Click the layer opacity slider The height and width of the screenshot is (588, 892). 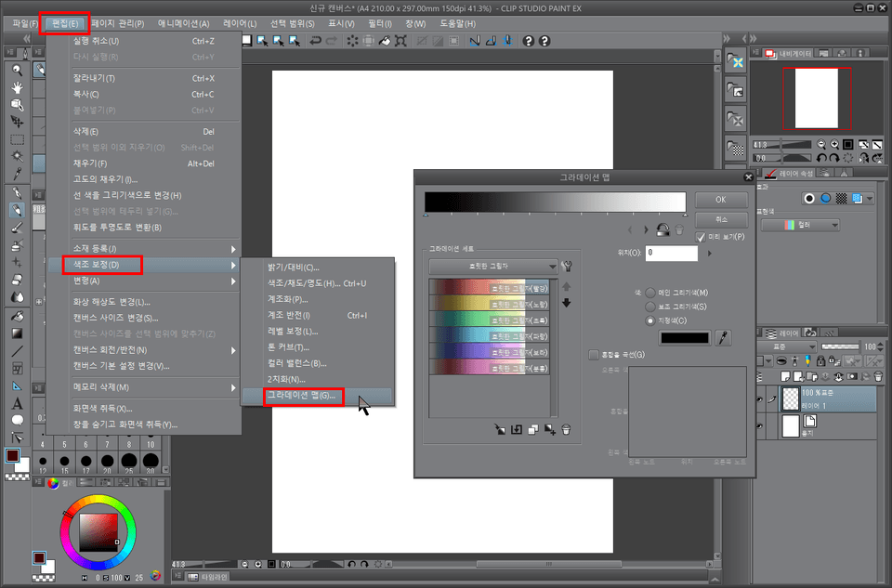(840, 346)
